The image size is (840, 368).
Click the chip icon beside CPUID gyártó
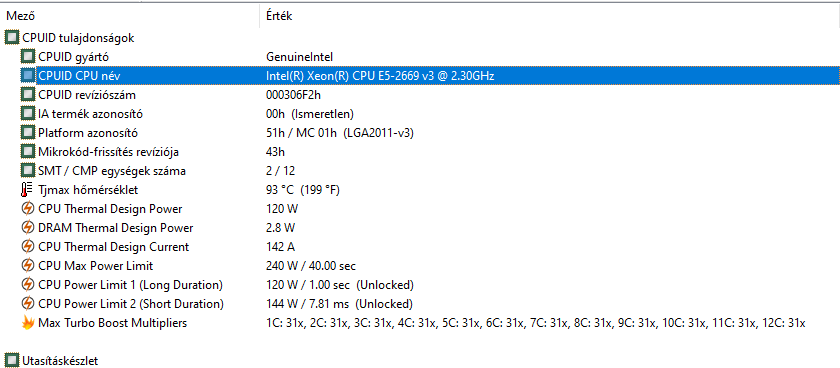[28, 57]
